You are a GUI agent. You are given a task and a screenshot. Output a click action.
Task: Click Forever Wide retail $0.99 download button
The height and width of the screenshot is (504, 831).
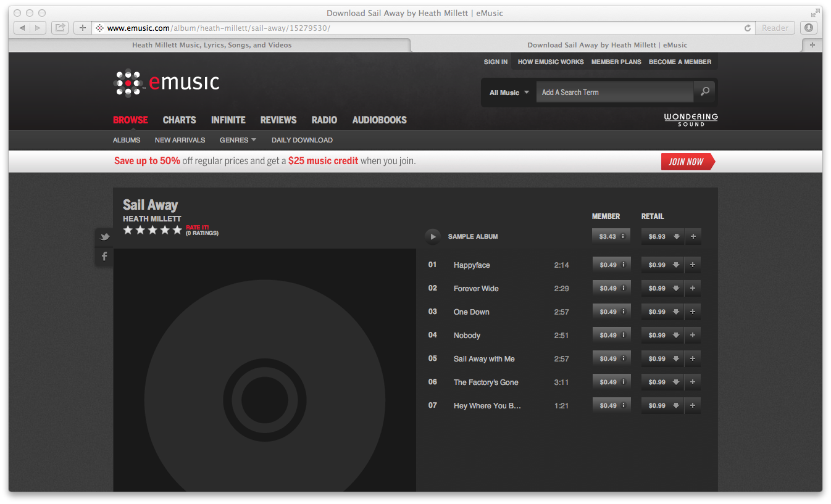click(x=663, y=288)
